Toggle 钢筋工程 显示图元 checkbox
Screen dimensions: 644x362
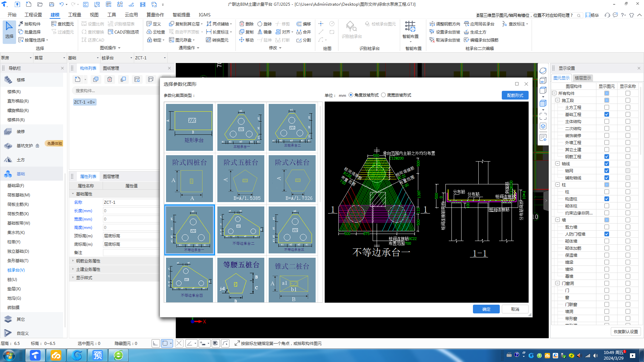tap(607, 157)
